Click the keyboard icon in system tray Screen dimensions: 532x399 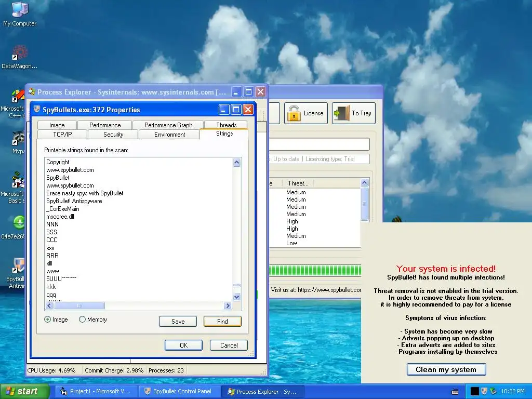[455, 392]
